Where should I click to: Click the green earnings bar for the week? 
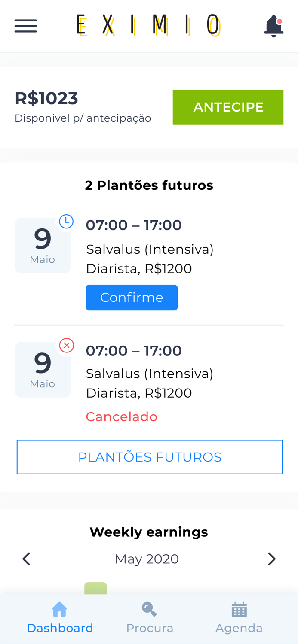pyautogui.click(x=96, y=587)
